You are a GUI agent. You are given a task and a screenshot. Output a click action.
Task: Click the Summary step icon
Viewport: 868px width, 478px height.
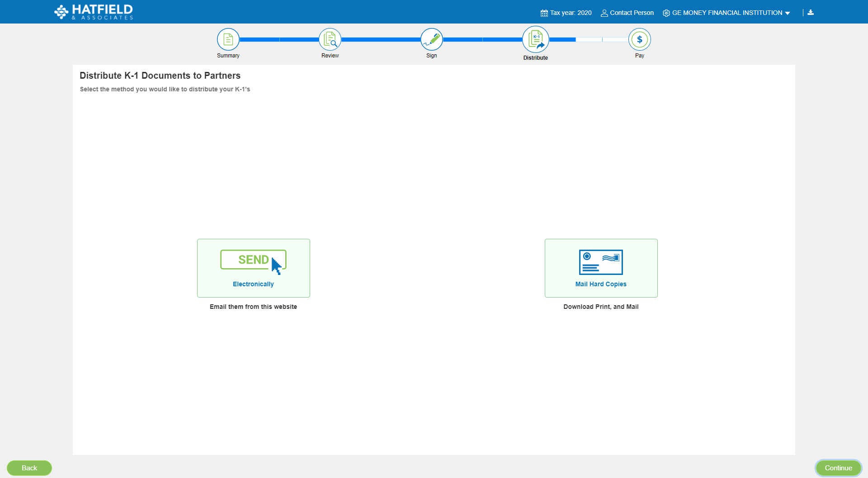228,39
